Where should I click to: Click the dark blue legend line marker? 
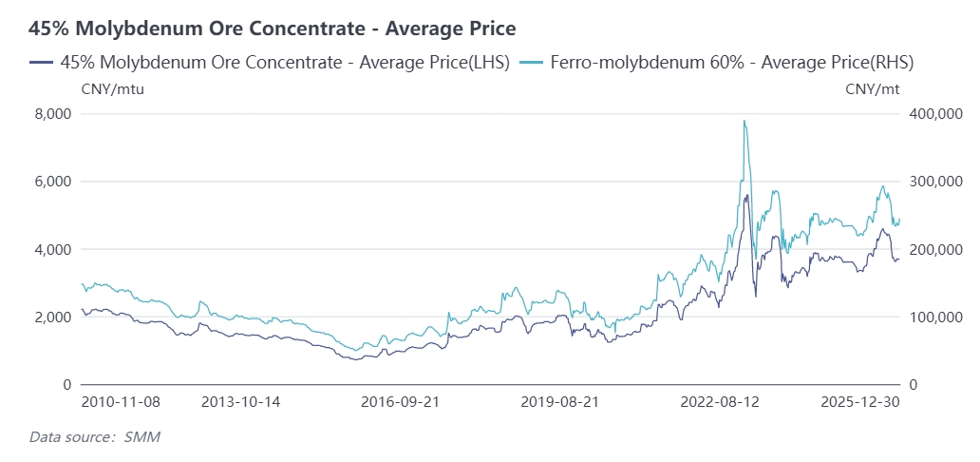click(x=41, y=63)
